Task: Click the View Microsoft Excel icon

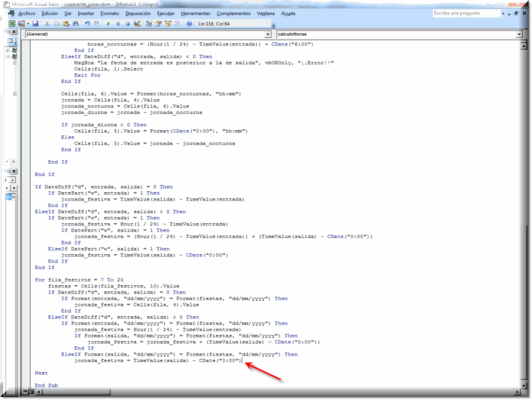Action: point(12,24)
